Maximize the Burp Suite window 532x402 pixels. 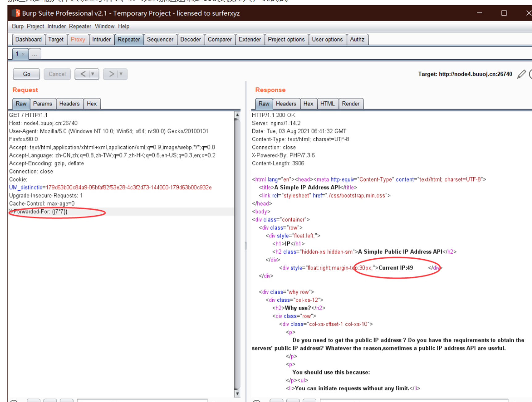click(x=504, y=13)
